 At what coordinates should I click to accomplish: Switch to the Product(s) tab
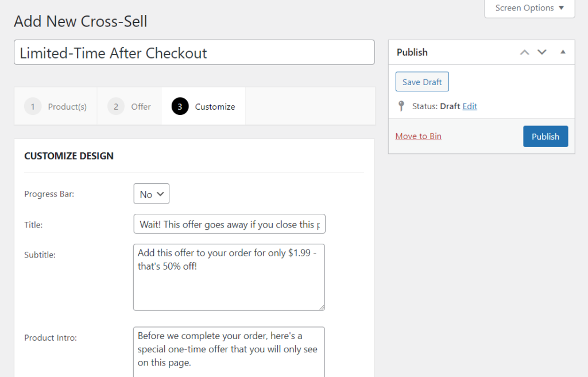tap(67, 106)
